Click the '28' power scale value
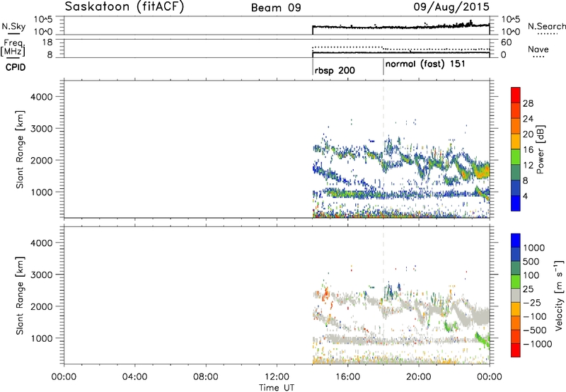 point(528,103)
